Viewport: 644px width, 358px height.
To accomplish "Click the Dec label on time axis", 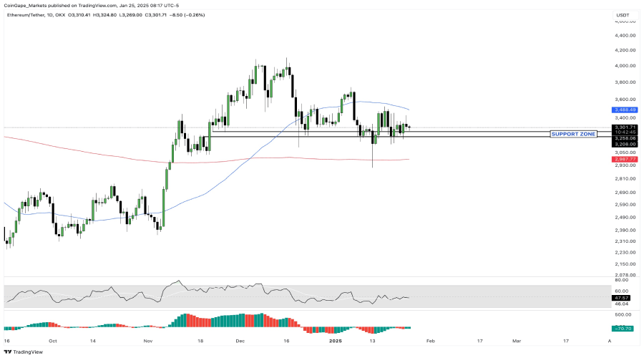I will (x=240, y=341).
